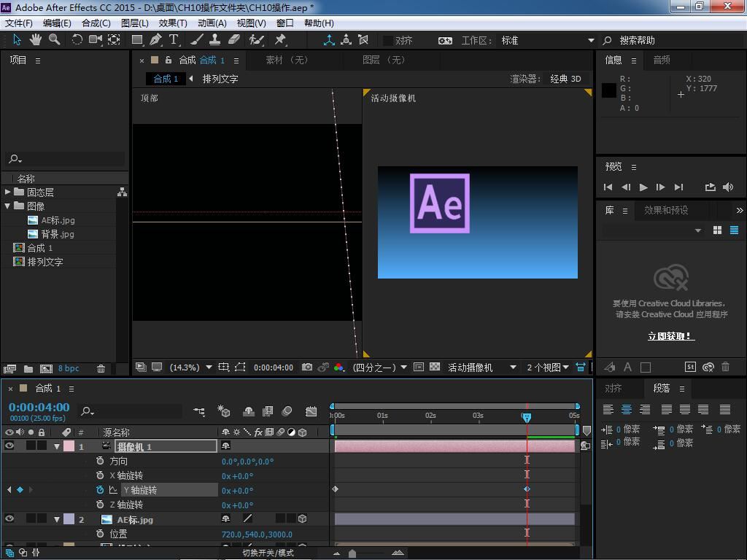
Task: Select the Eraser tool
Action: pos(234,39)
